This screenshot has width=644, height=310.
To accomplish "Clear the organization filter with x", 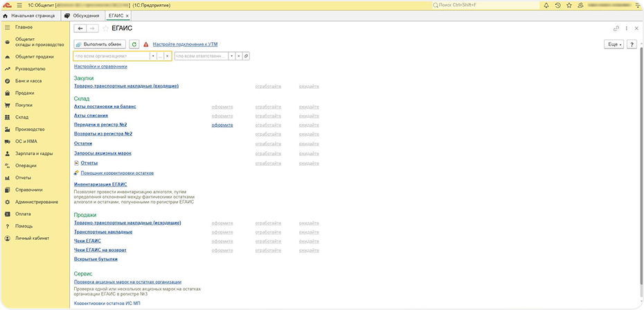I will coord(167,56).
